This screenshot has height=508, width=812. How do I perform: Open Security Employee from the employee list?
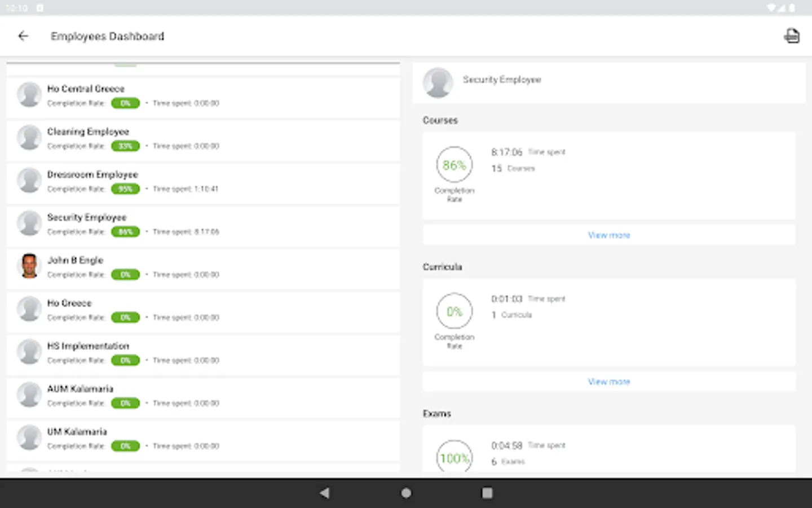[169, 223]
